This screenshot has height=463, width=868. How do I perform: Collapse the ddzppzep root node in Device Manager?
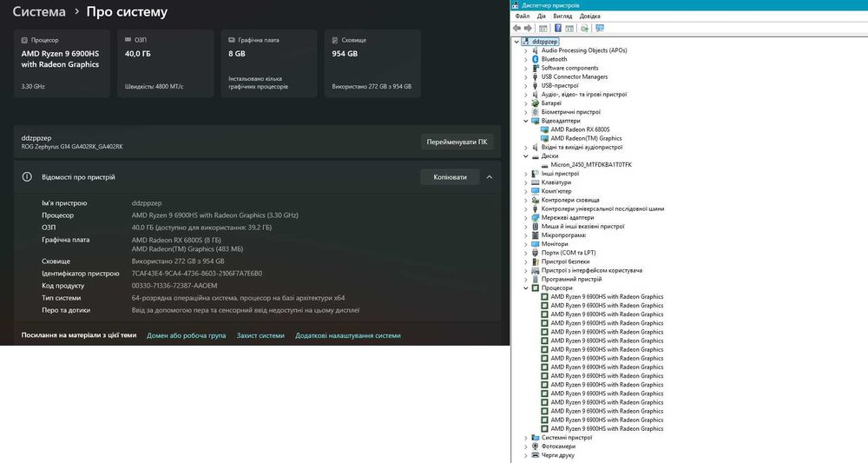516,42
